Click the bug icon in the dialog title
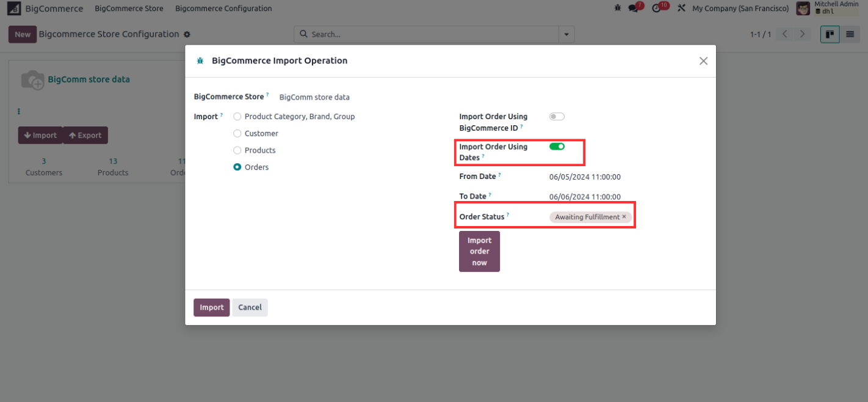Viewport: 868px width, 402px height. [200, 61]
